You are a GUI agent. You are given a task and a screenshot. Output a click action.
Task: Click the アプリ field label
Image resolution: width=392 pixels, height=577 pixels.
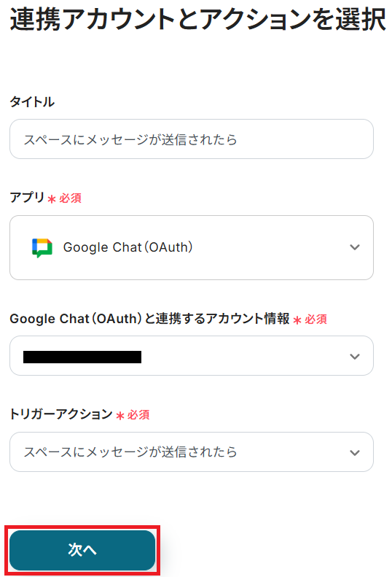27,198
